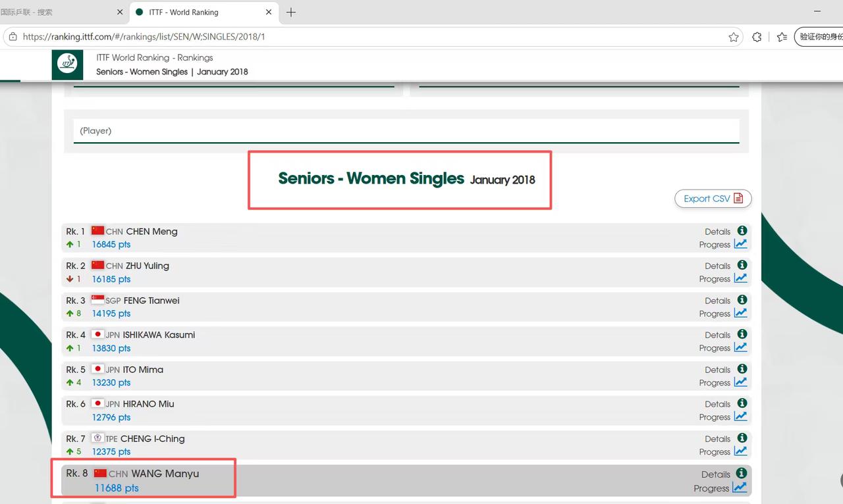
Task: Click the "Rk. 6" rank label
Action: click(x=76, y=404)
